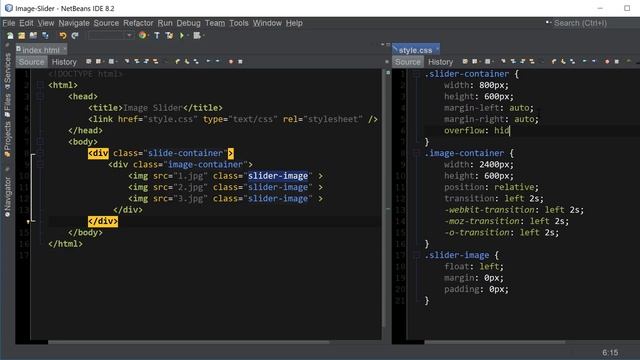640x360 pixels.
Task: Toggle Bookmark in index.html editor toolbar
Action: tap(196, 61)
